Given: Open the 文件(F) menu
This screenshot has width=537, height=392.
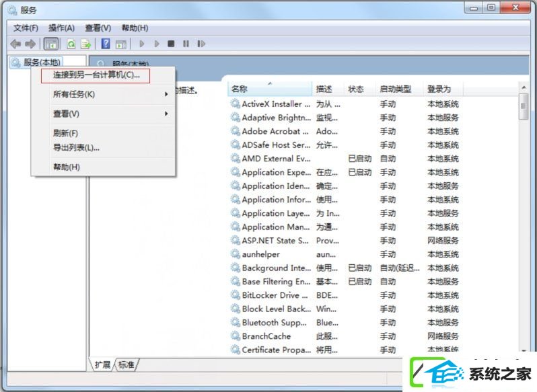Looking at the screenshot, I should pos(26,28).
